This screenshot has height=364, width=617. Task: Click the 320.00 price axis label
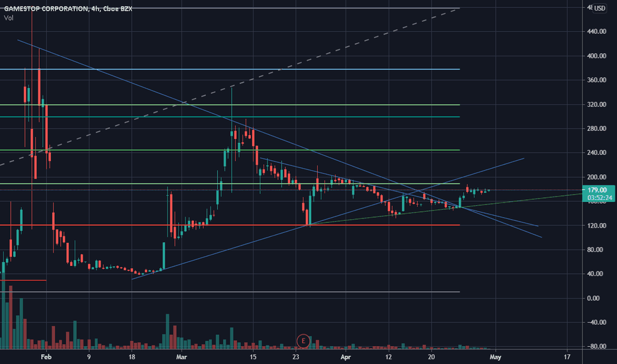[596, 105]
